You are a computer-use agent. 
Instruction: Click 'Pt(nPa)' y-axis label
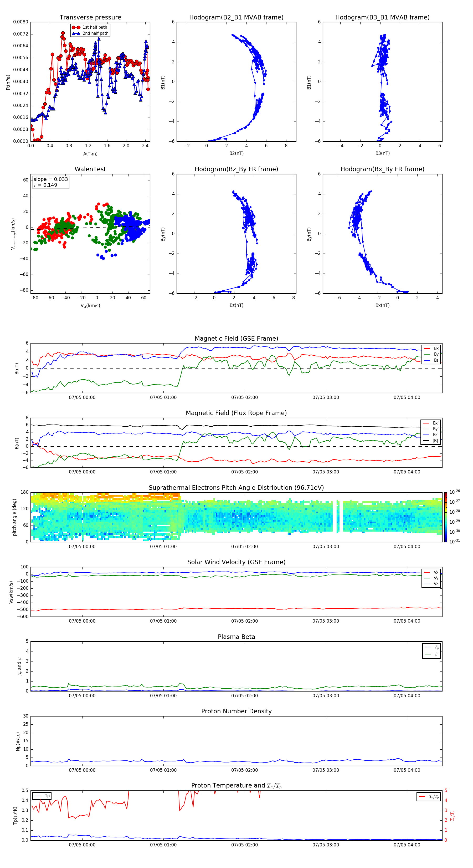click(x=8, y=82)
